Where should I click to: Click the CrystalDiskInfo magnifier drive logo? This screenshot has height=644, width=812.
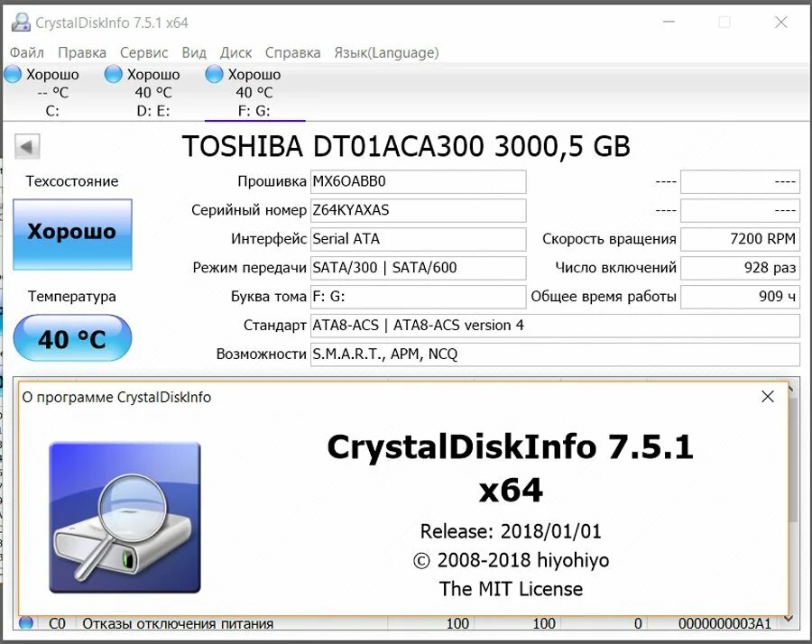[x=125, y=518]
